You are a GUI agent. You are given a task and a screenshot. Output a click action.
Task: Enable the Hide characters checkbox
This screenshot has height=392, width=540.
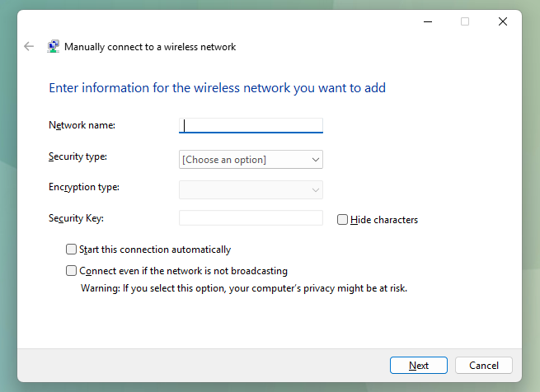343,220
